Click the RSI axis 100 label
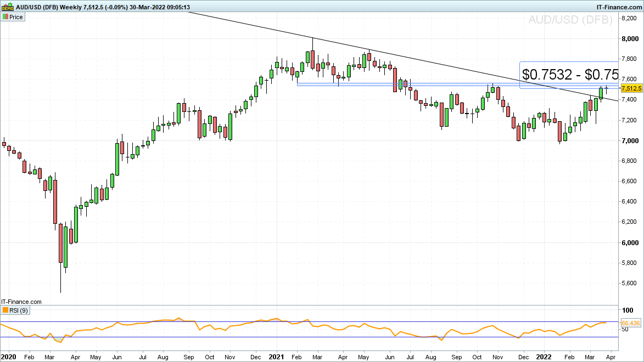The image size is (644, 362). click(x=628, y=310)
